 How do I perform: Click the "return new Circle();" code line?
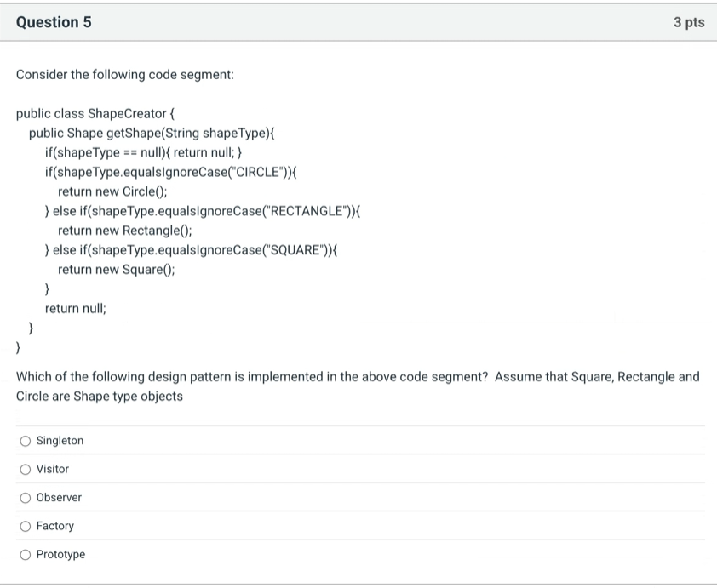[112, 191]
